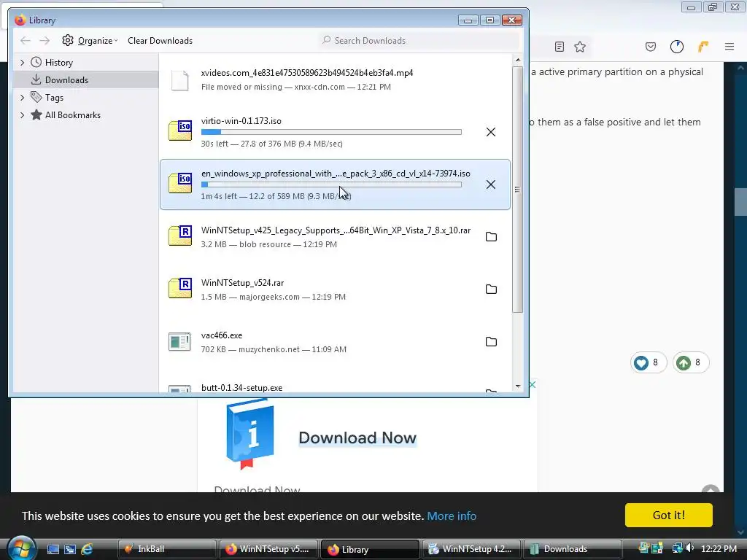The height and width of the screenshot is (560, 747).
Task: Click the Download Now ad link
Action: tap(357, 437)
